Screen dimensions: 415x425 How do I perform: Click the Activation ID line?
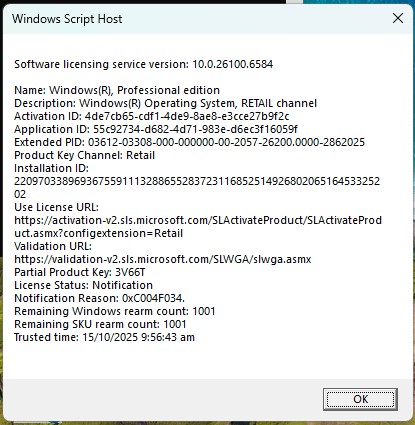tap(152, 116)
